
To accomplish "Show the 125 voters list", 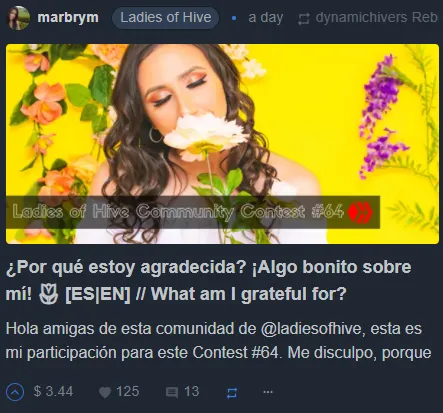I will pos(128,392).
